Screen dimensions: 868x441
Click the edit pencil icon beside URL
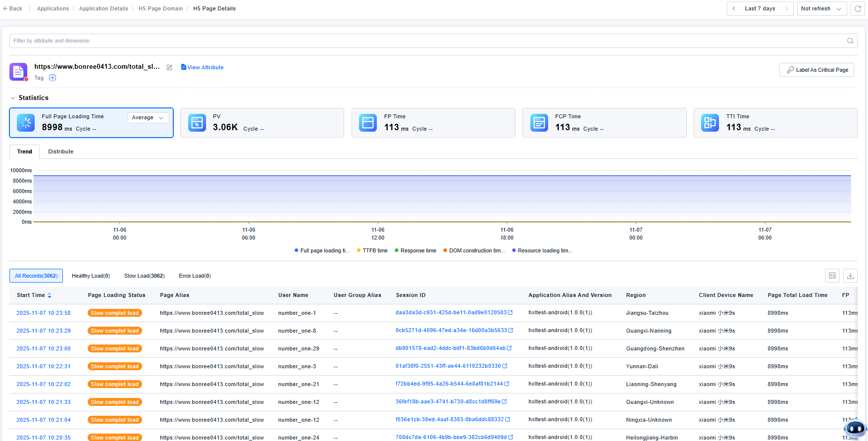[169, 67]
